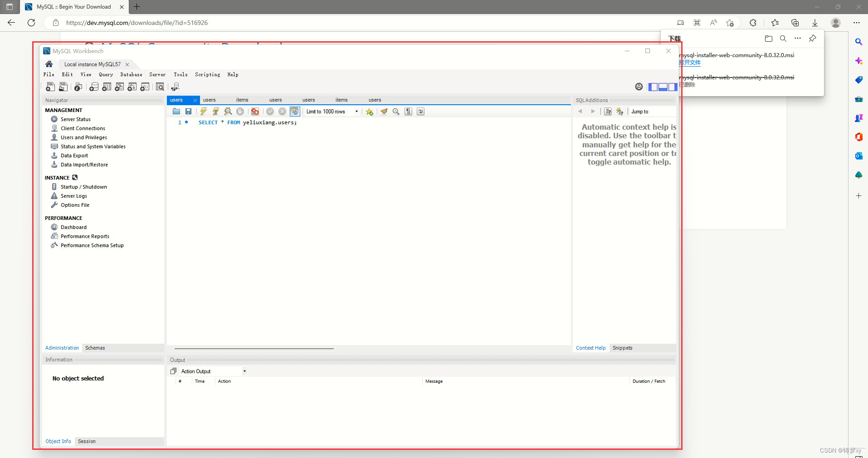Create a new table icon in toolbar
Viewport: 868px width, 458px height.
[x=107, y=87]
